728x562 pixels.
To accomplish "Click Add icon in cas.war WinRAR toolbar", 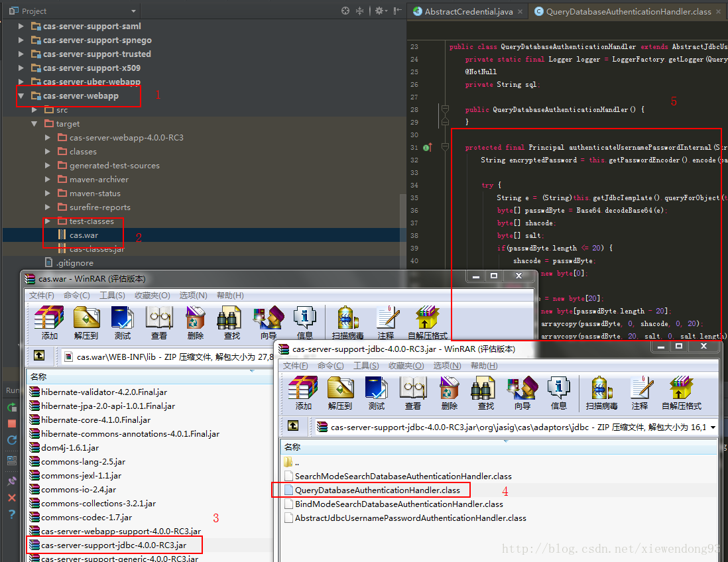I will 49,318.
